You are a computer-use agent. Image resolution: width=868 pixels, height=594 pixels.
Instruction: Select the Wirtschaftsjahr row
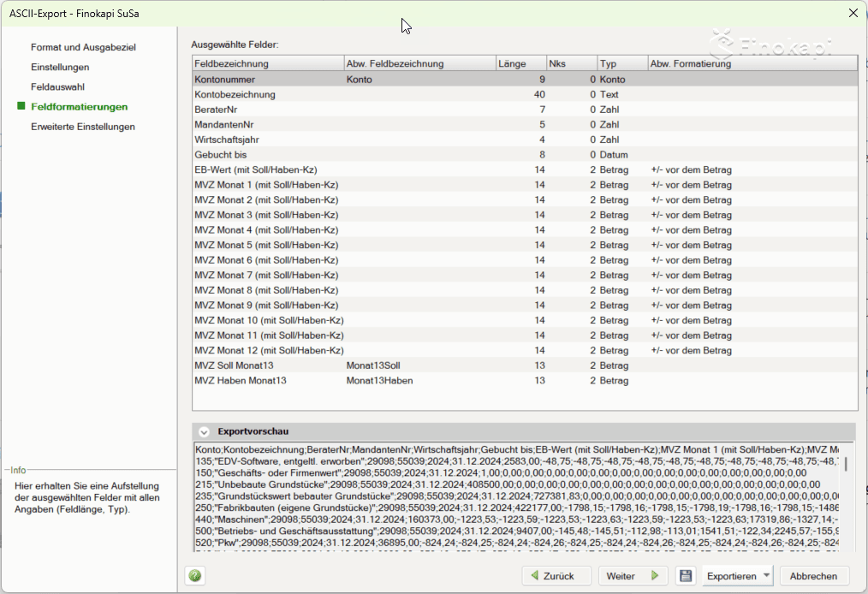(525, 140)
